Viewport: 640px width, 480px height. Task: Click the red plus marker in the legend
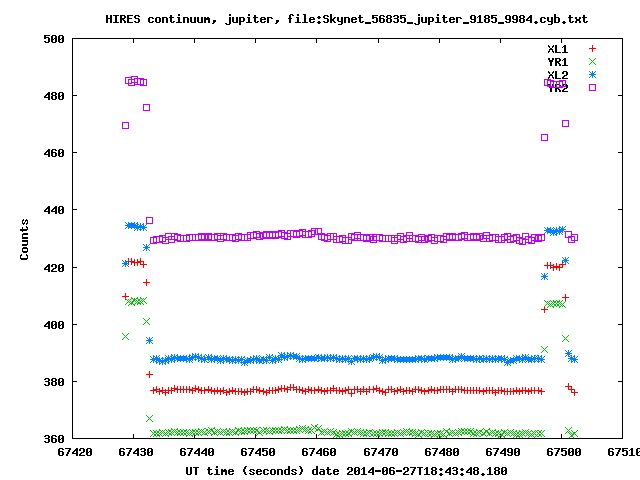[x=592, y=49]
